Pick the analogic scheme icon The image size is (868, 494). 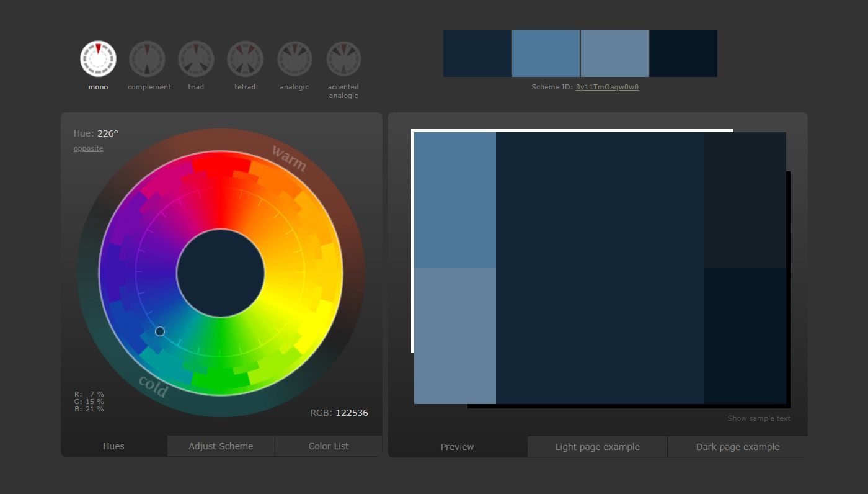tap(294, 59)
